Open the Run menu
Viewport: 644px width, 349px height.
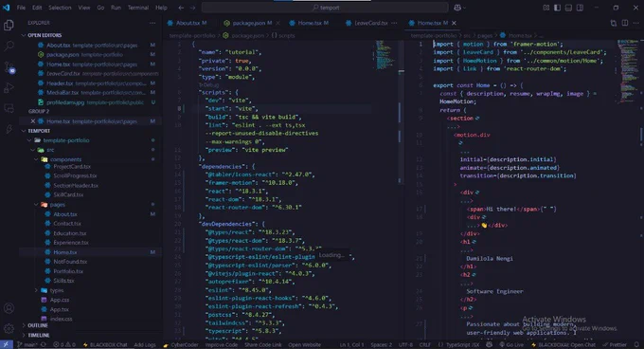116,8
